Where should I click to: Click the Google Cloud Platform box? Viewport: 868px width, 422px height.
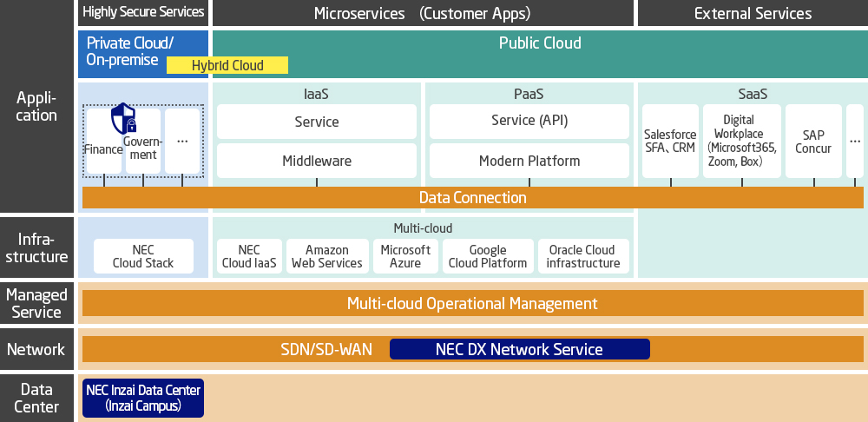(488, 256)
